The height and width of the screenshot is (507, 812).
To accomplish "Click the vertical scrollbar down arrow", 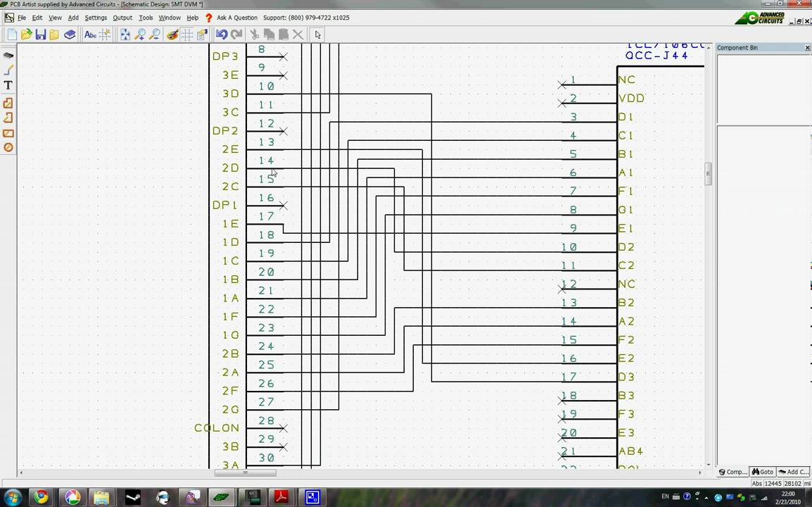I will (x=709, y=465).
